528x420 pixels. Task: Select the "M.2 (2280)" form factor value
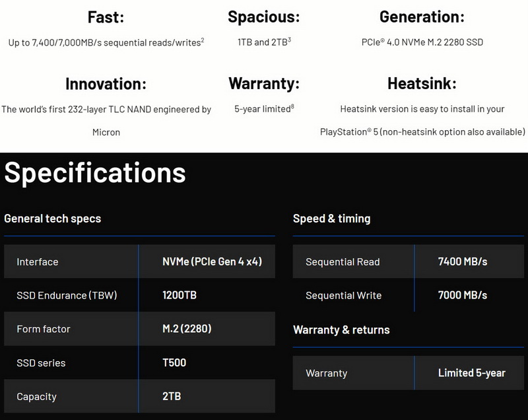click(187, 329)
